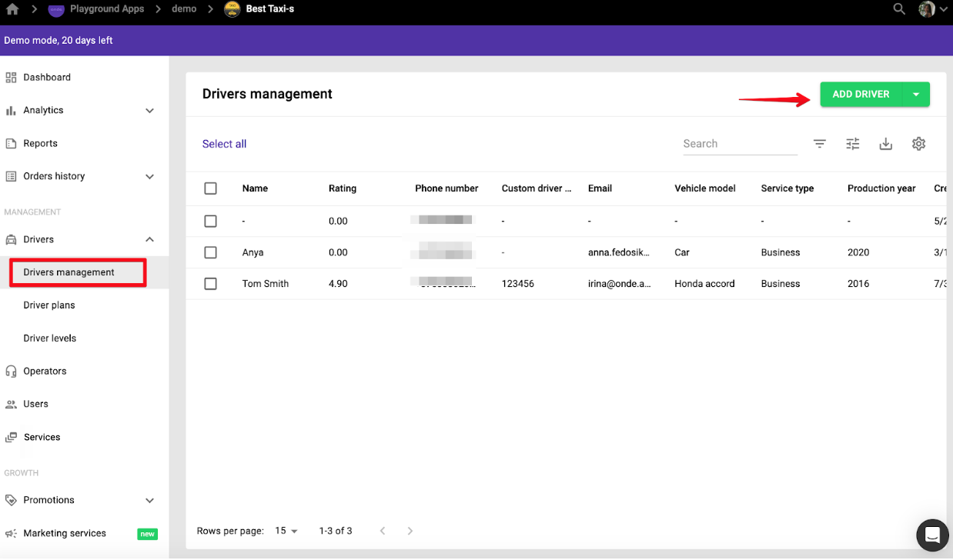Click the filter list icon
Screen dimensions: 953x560
click(820, 144)
